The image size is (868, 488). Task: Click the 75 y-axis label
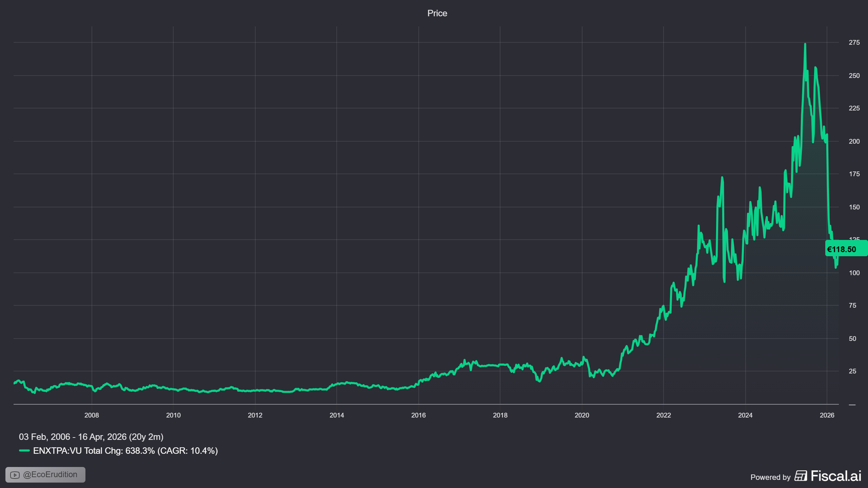(x=852, y=305)
